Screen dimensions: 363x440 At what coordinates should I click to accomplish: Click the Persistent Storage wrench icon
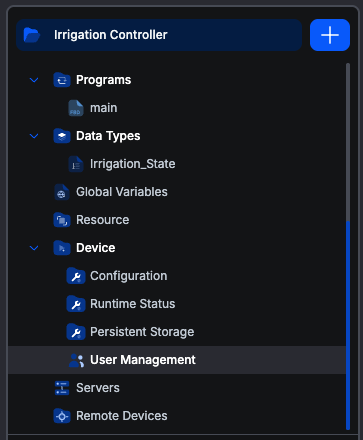[x=76, y=332]
